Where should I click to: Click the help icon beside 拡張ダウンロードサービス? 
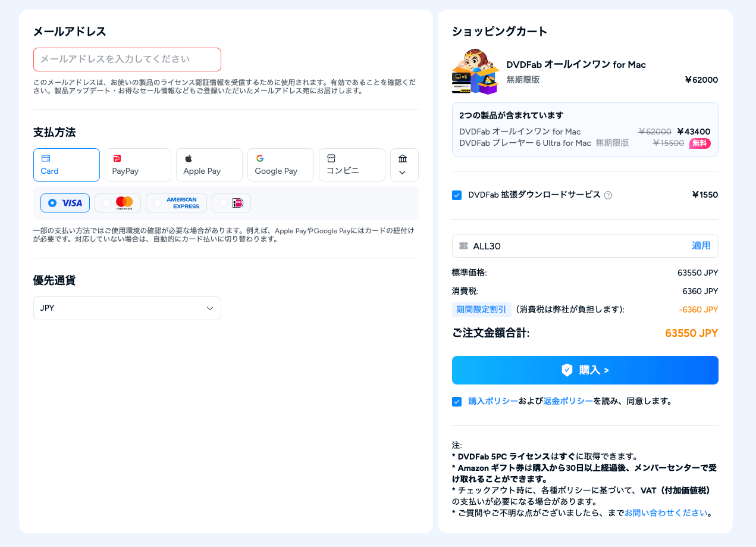click(608, 195)
